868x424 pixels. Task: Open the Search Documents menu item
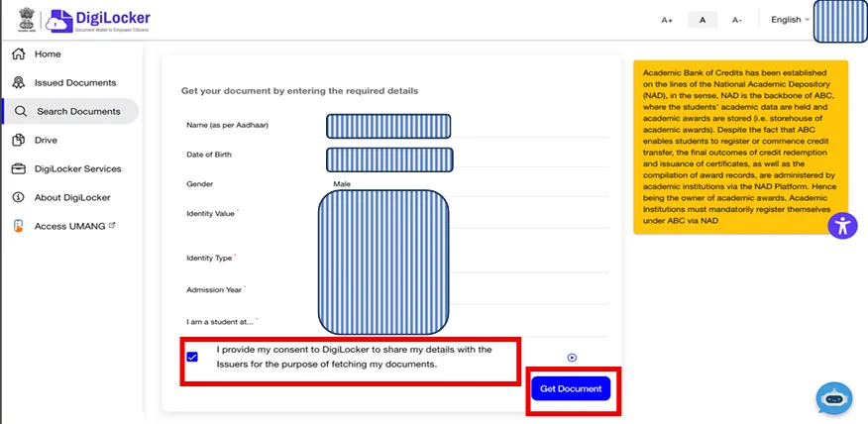(78, 112)
